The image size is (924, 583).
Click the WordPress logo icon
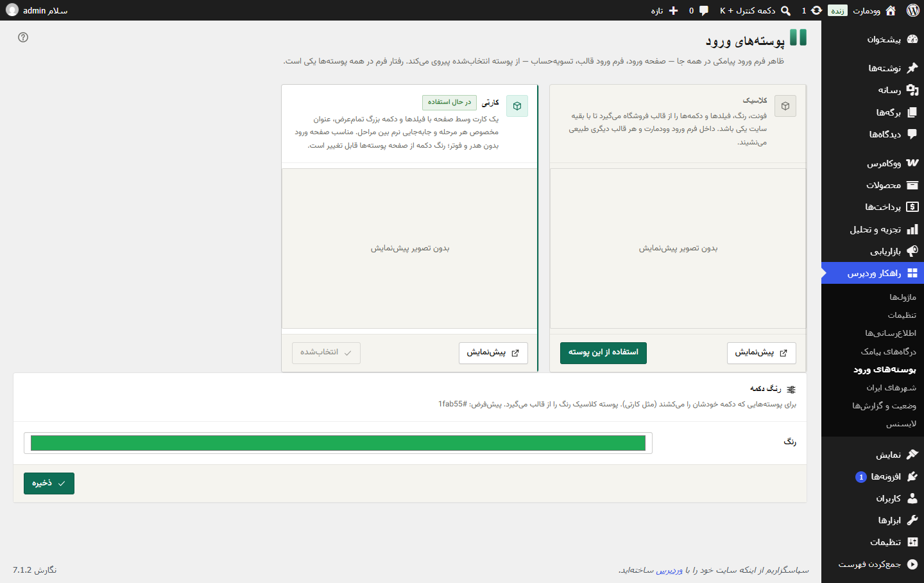(x=913, y=10)
